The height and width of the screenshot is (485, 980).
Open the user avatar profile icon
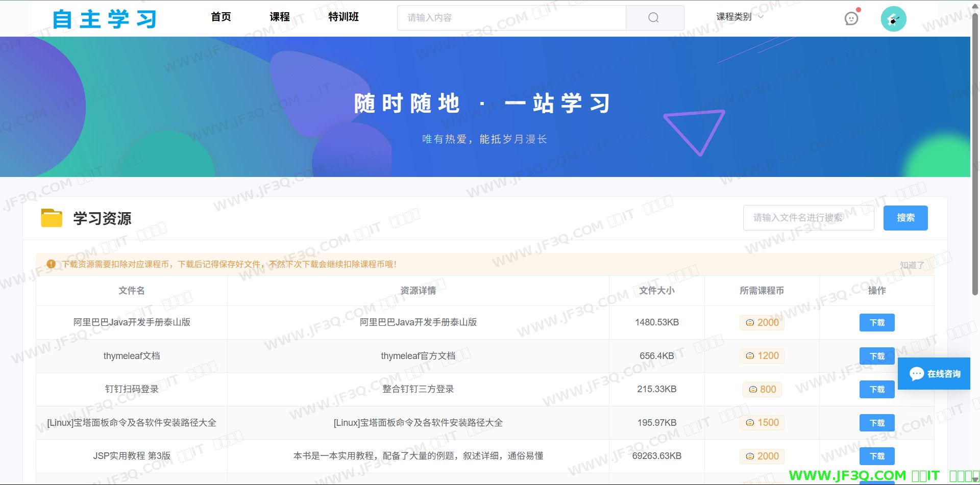(x=893, y=19)
